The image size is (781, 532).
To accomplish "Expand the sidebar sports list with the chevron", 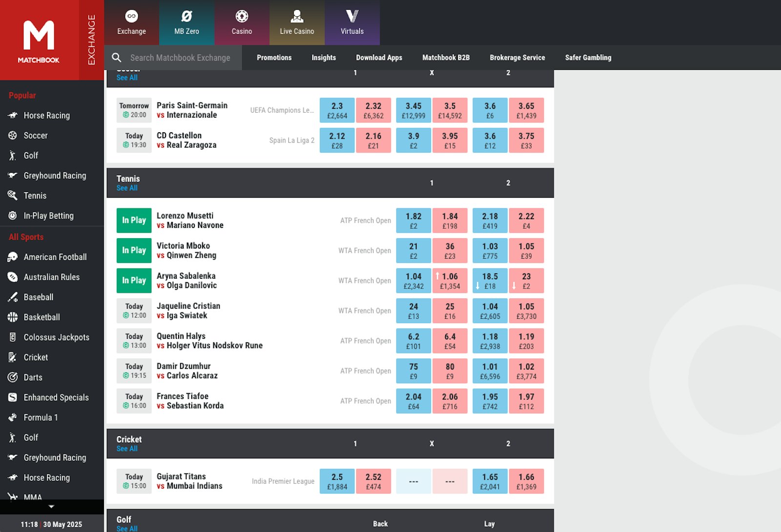I will coord(52,506).
